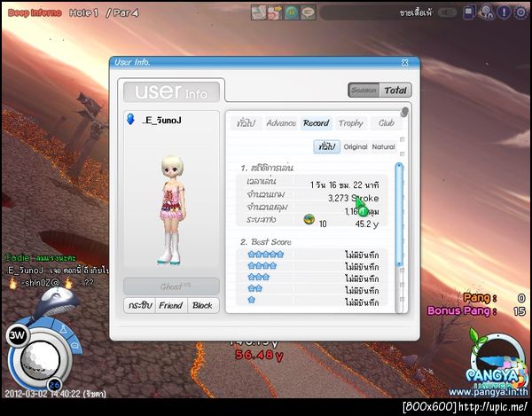Click the play time value '1 วัน 16 ชม. 22 นาที'
532x416 pixels.
(x=344, y=184)
